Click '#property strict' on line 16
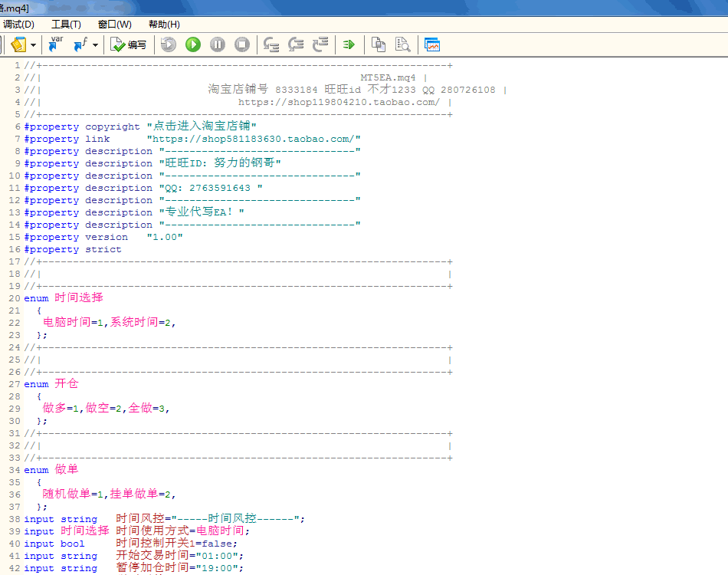Viewport: 728px width, 575px height. point(73,249)
